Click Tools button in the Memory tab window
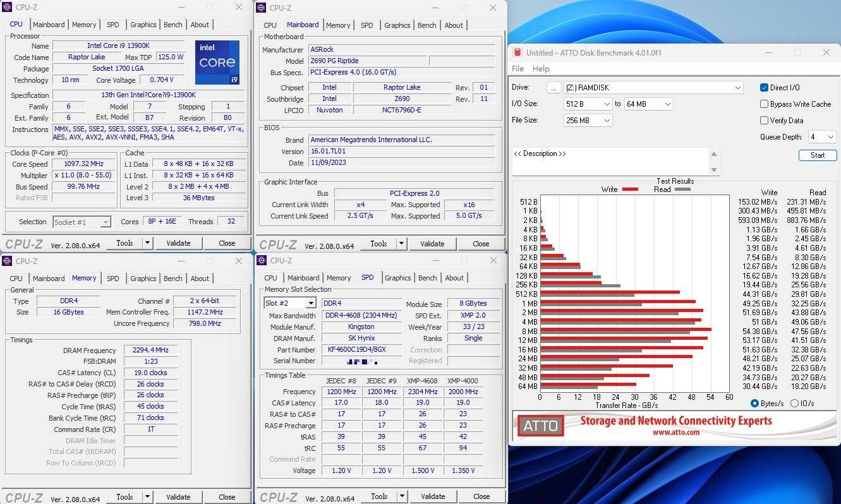 tap(124, 497)
